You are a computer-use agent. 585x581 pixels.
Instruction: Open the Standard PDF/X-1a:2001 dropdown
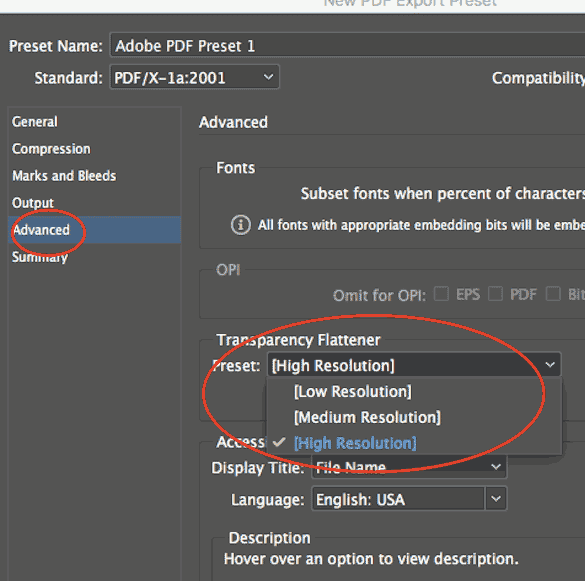coord(194,77)
